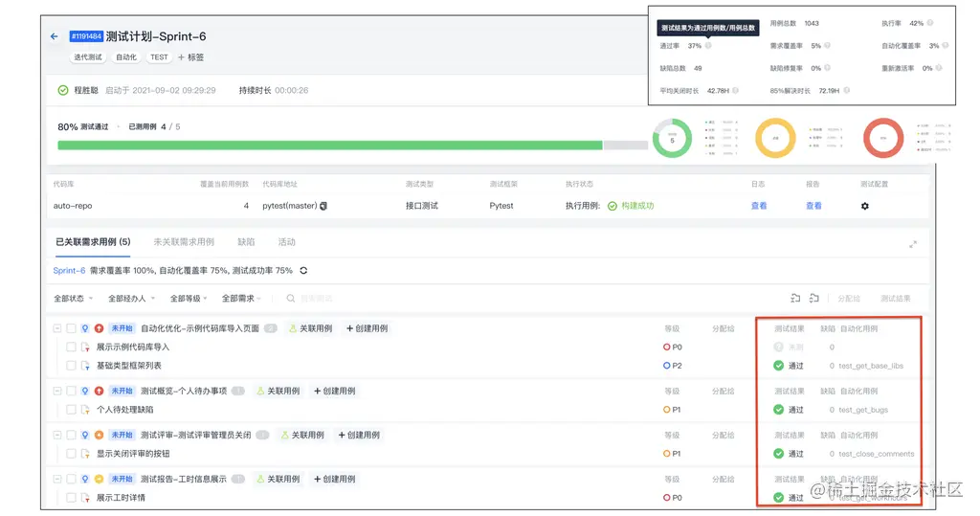980x516 pixels.
Task: Open the 全部经办人 filter dropdown
Action: pos(131,299)
